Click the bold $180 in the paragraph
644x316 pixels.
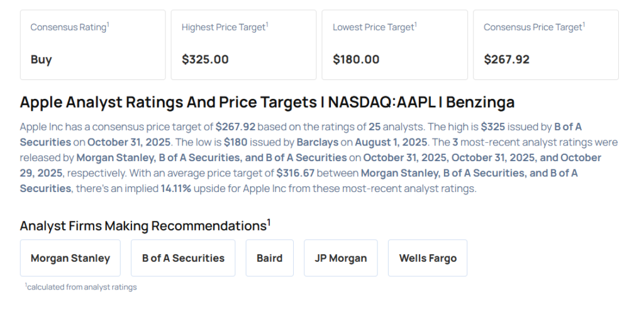click(x=236, y=142)
